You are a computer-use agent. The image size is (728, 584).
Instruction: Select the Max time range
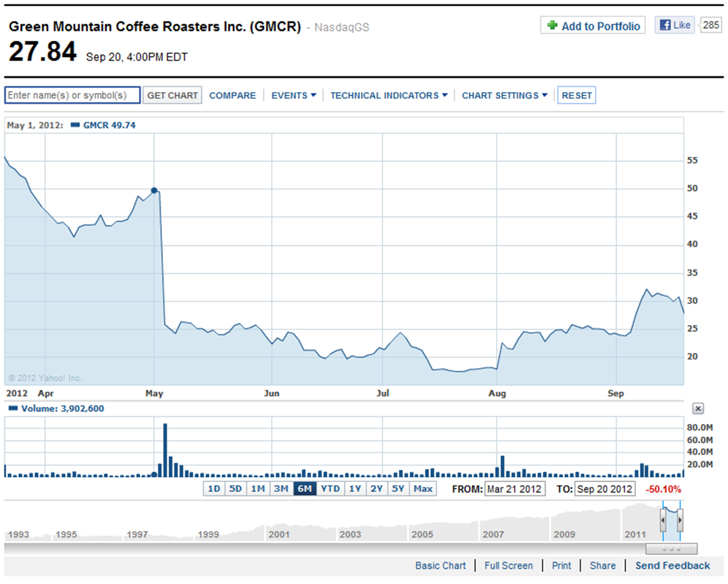click(423, 489)
